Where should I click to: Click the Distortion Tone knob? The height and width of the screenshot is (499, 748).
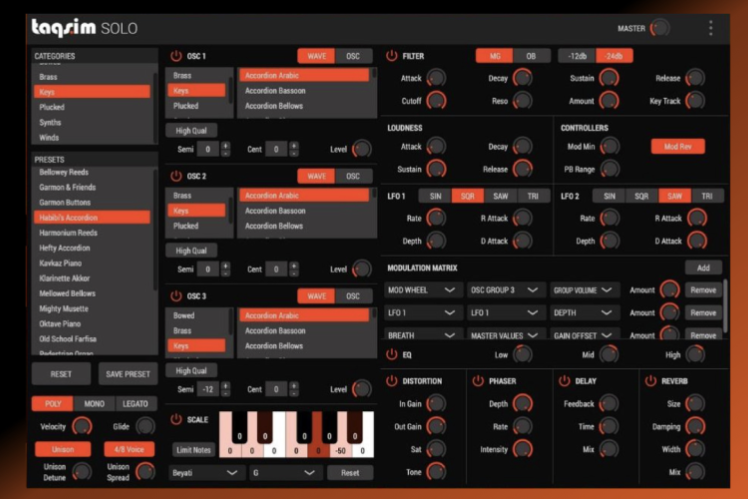pyautogui.click(x=436, y=472)
